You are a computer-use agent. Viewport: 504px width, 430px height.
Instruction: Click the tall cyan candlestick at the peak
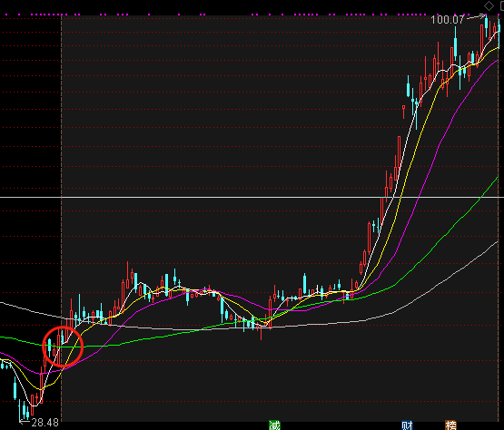487,24
